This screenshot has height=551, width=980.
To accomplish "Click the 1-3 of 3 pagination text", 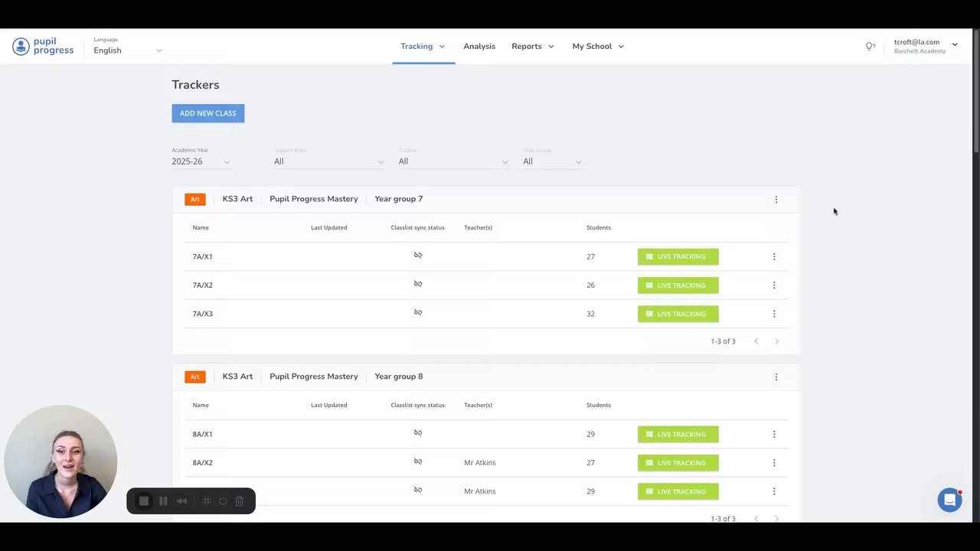I will point(723,341).
